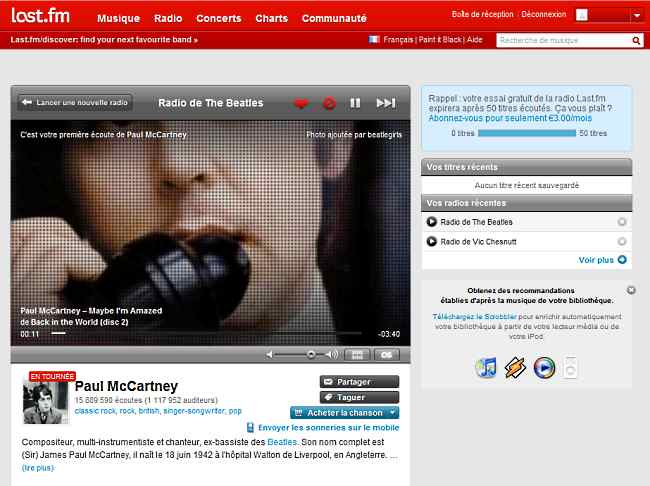
Task: Open the Abonnez-vous subscription link
Action: pyautogui.click(x=510, y=118)
